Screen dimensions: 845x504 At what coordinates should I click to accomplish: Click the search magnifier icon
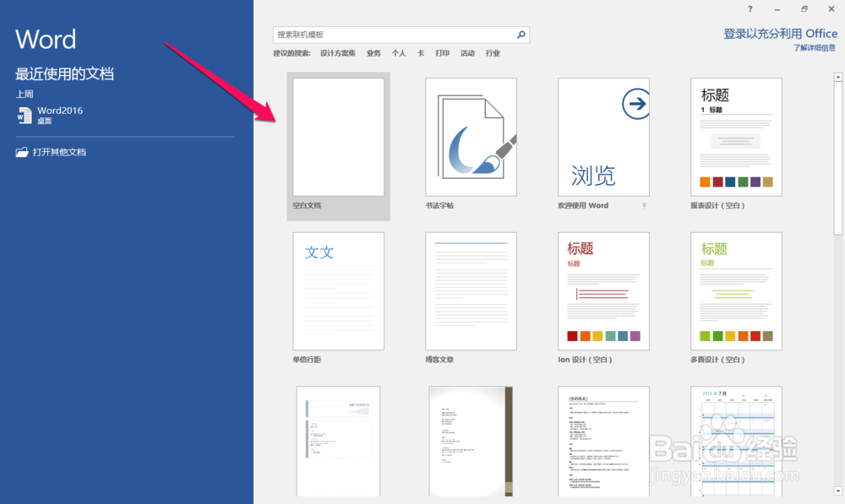click(521, 35)
